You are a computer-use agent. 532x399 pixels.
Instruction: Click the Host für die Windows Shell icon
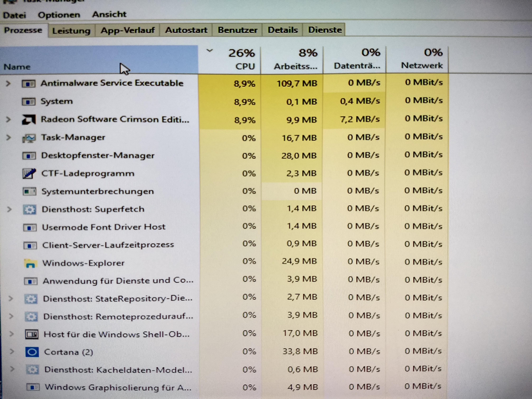click(32, 334)
